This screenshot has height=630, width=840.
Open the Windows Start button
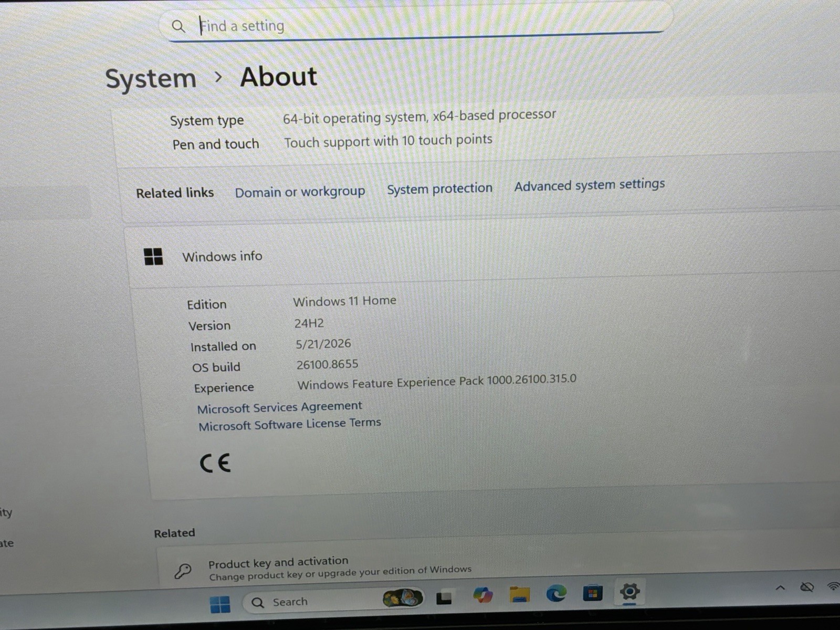tap(220, 604)
